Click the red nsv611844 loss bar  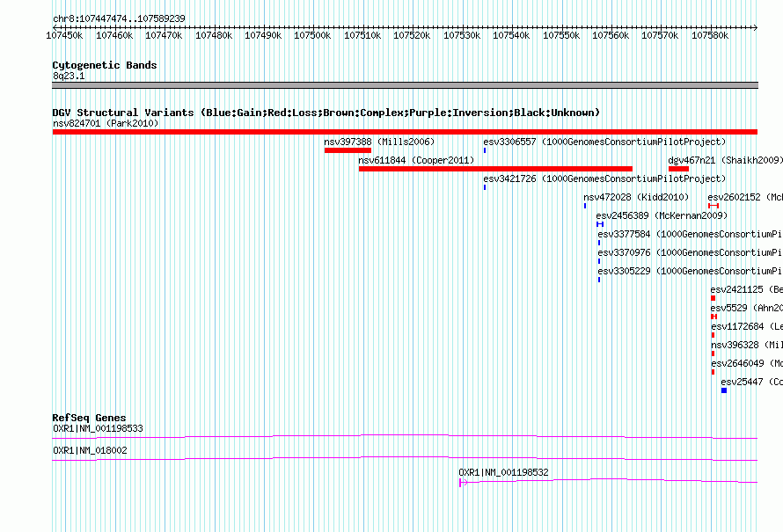click(x=495, y=169)
